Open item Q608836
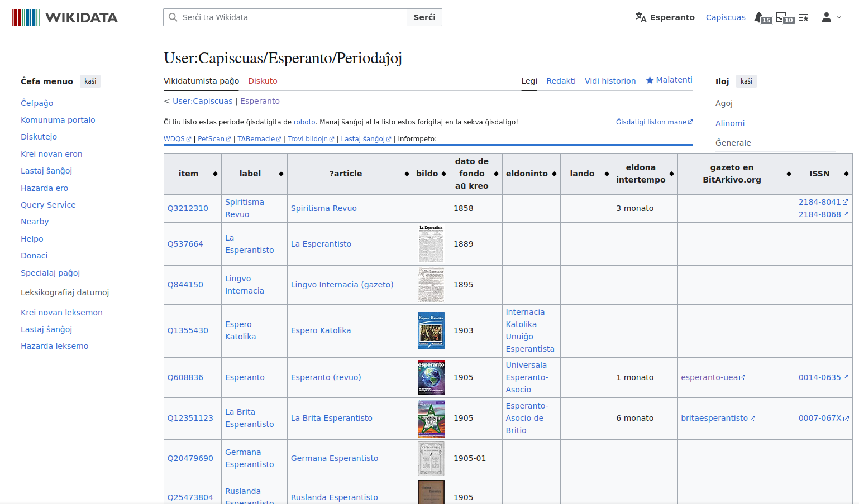 (x=185, y=377)
